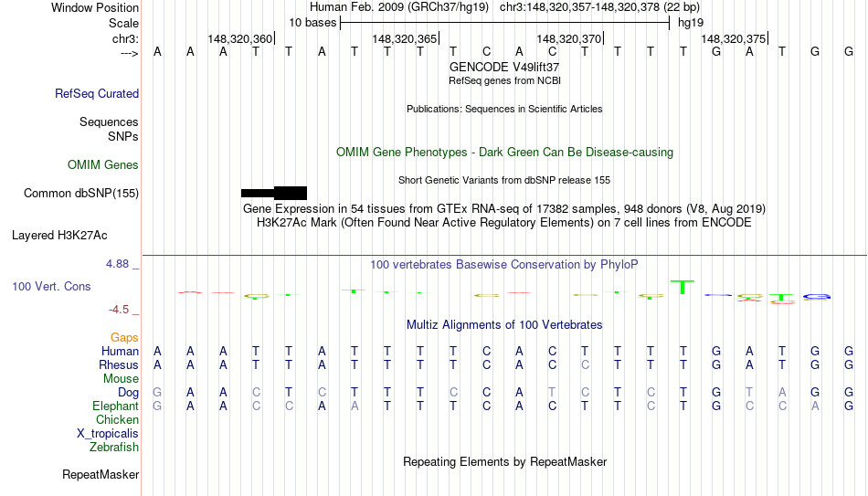Click the H3K27Ac Mark ENCODE title

(504, 223)
